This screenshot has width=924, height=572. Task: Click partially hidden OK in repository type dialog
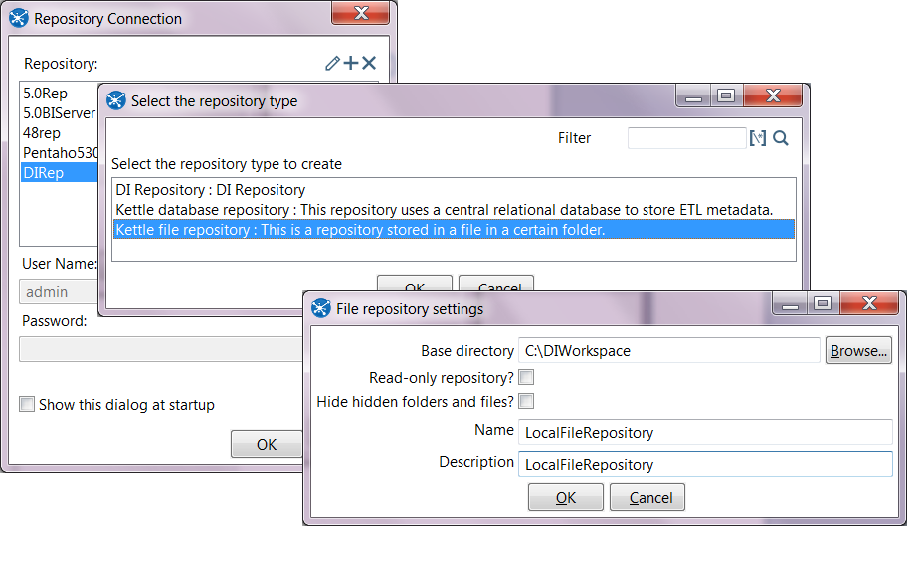click(415, 284)
